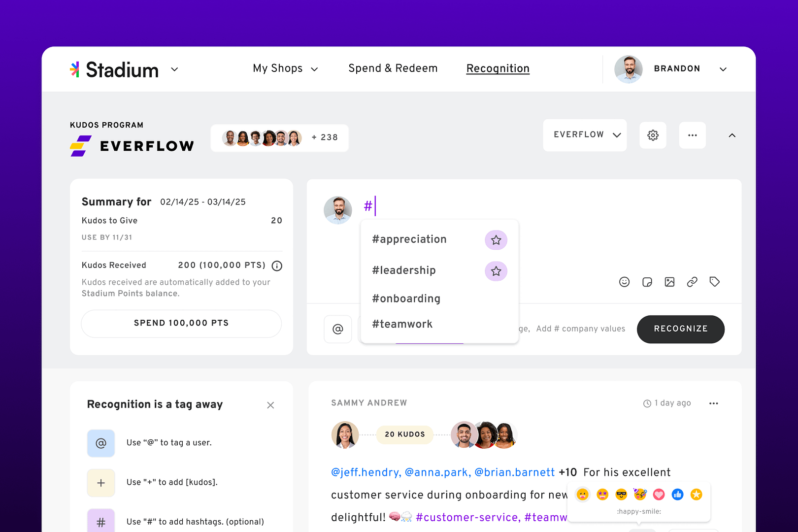React with the thumbs-up emoji

pos(678,495)
